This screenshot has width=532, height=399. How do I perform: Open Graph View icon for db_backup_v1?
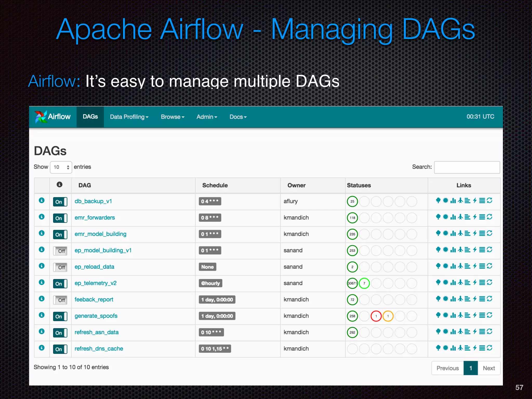pyautogui.click(x=445, y=201)
